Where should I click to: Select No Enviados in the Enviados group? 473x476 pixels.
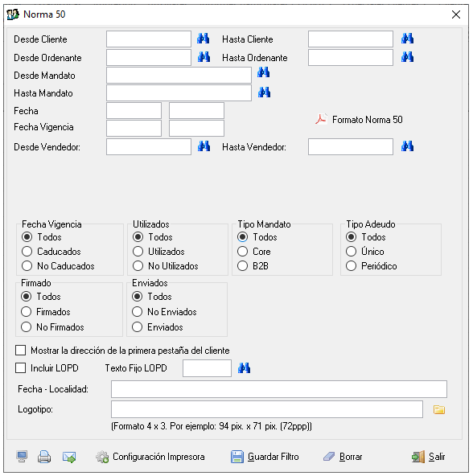point(164,312)
